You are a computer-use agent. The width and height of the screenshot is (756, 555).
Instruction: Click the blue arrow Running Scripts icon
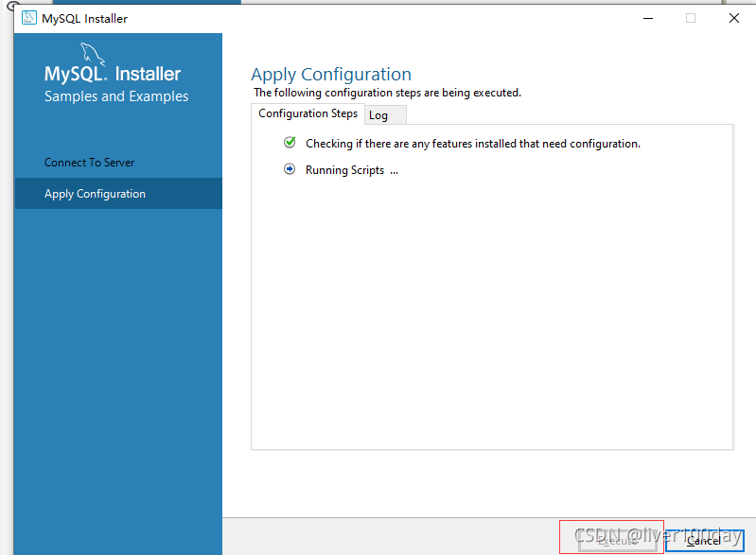[x=290, y=169]
